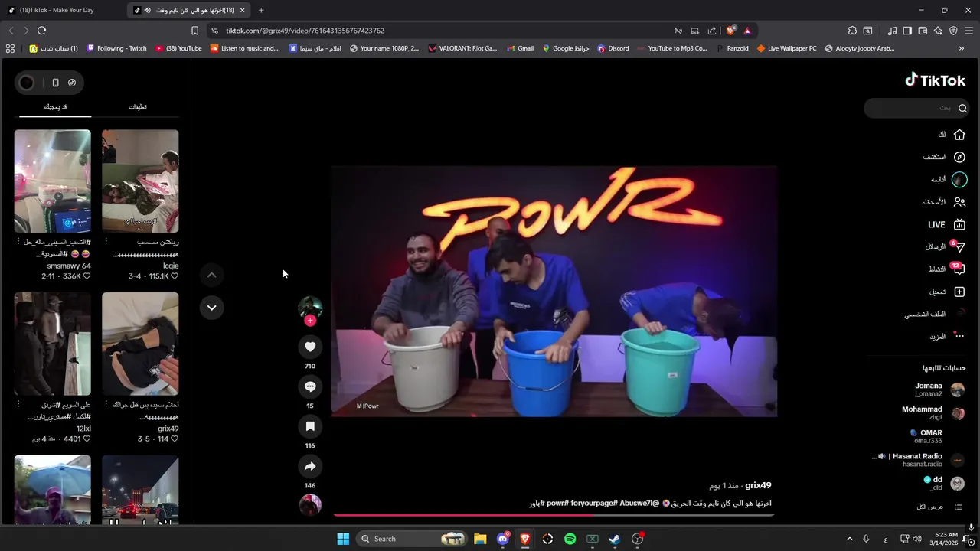Bookmark this page in address bar
980x551 pixels.
click(x=194, y=31)
